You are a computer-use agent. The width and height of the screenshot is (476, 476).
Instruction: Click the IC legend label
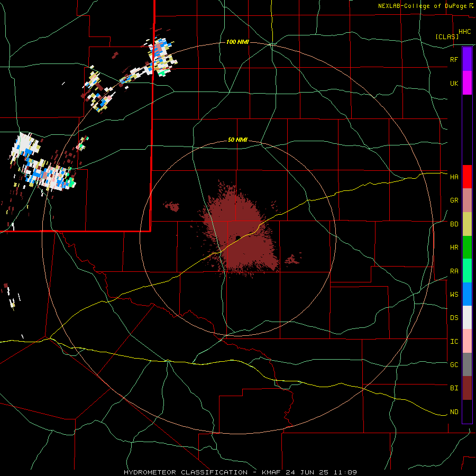[x=454, y=342]
